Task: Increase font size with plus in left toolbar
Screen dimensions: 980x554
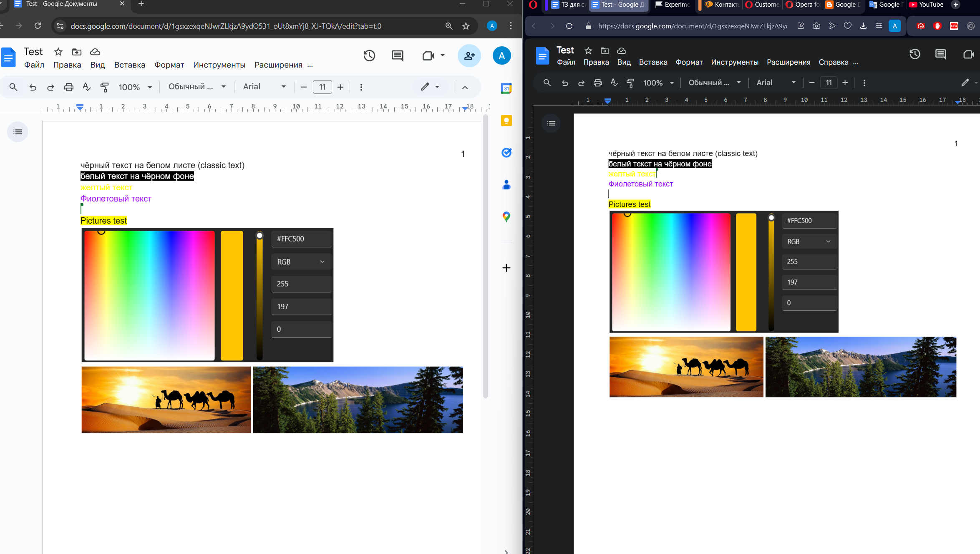Action: (340, 87)
